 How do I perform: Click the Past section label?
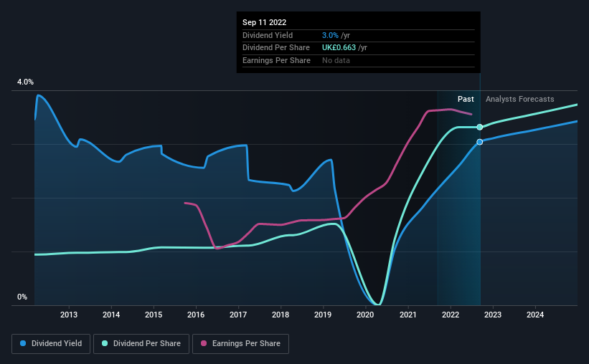466,99
